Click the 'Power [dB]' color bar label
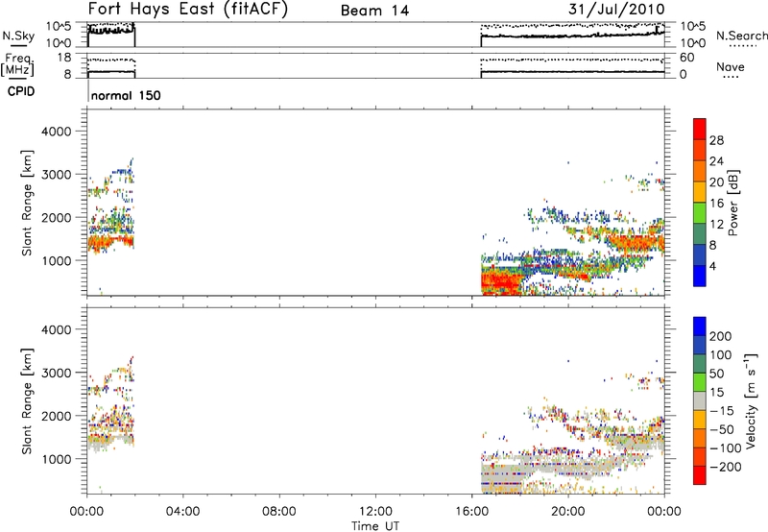Screen dimensions: 768x532 (x=732, y=203)
